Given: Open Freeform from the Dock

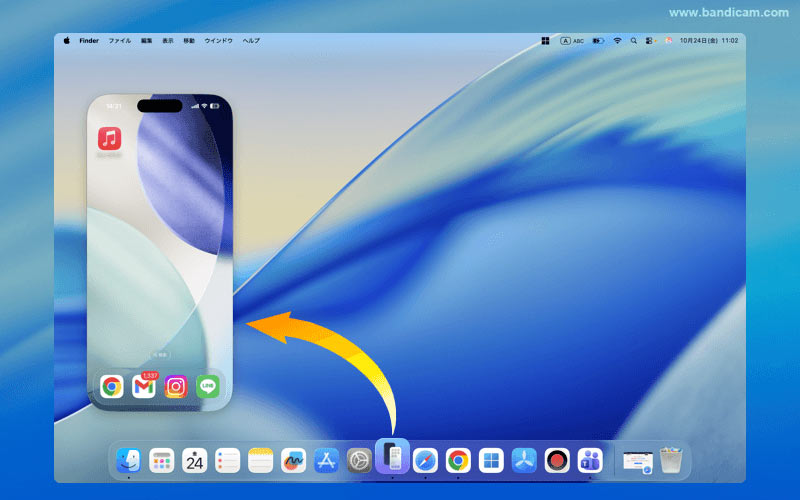Looking at the screenshot, I should 293,460.
